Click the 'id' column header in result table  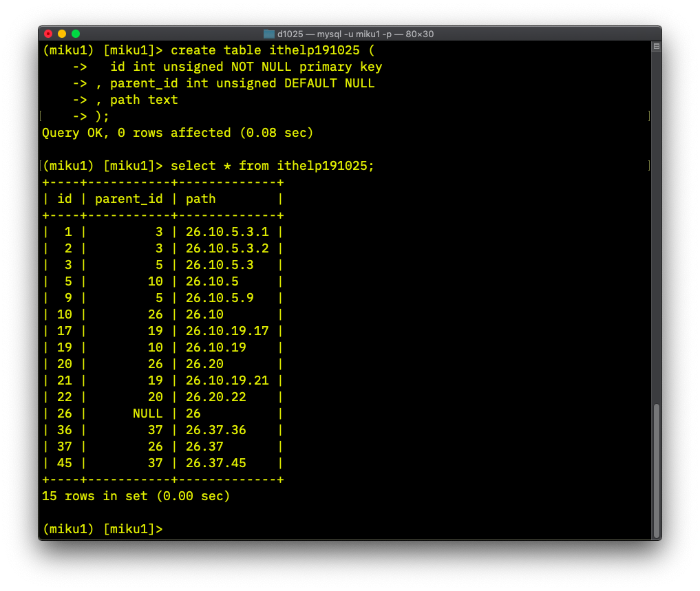point(64,199)
